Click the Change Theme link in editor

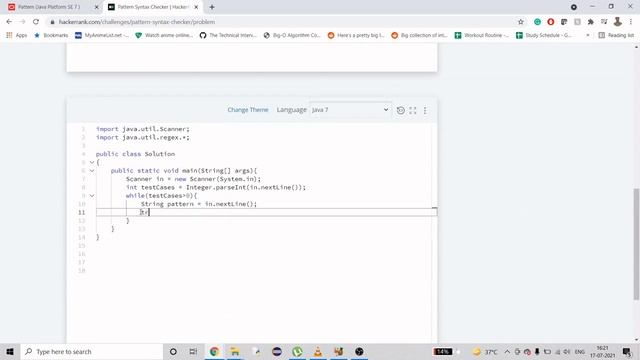[x=248, y=110]
